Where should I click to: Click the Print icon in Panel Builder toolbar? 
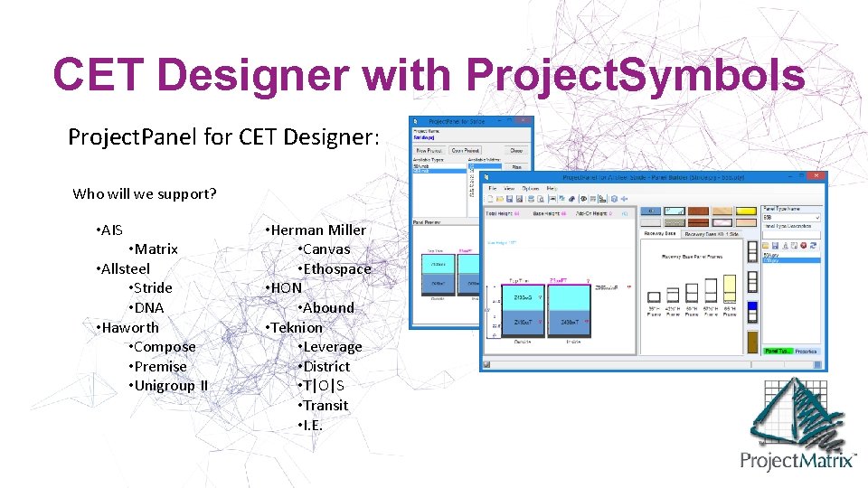532,199
